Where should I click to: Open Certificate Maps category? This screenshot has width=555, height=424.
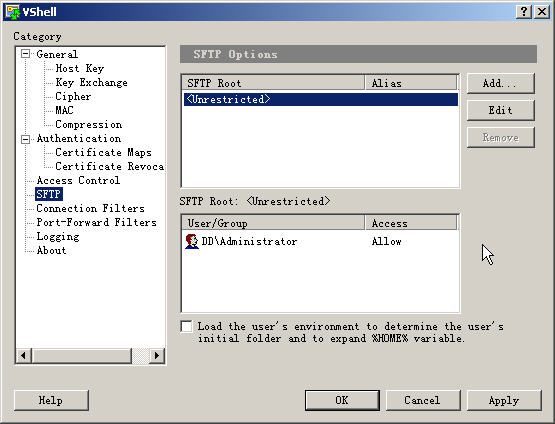(x=103, y=153)
